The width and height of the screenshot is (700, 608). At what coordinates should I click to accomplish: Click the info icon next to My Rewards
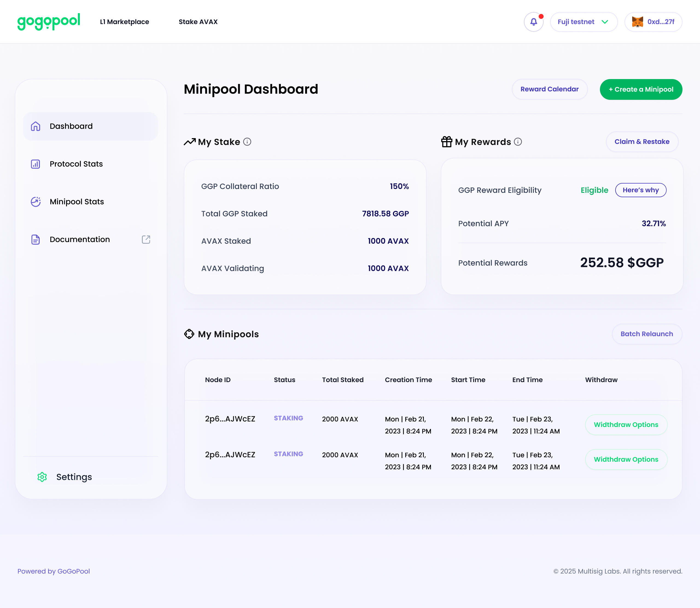(518, 142)
